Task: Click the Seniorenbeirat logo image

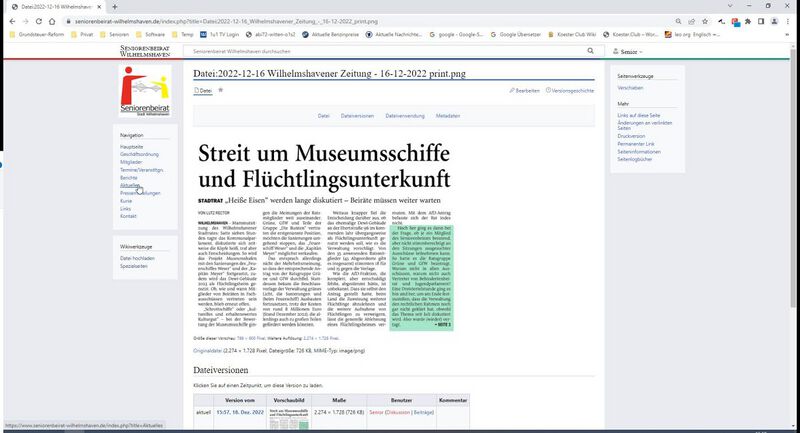Action: tap(145, 90)
